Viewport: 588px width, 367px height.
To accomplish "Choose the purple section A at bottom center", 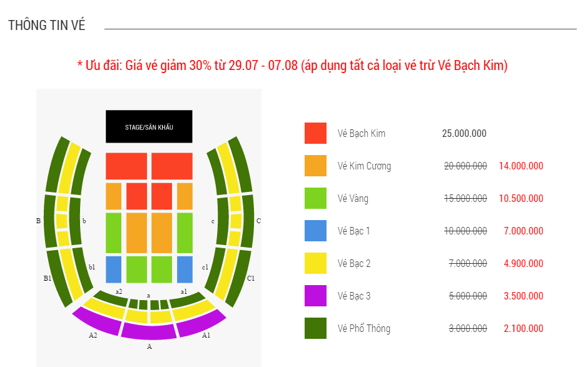I will pos(149,331).
